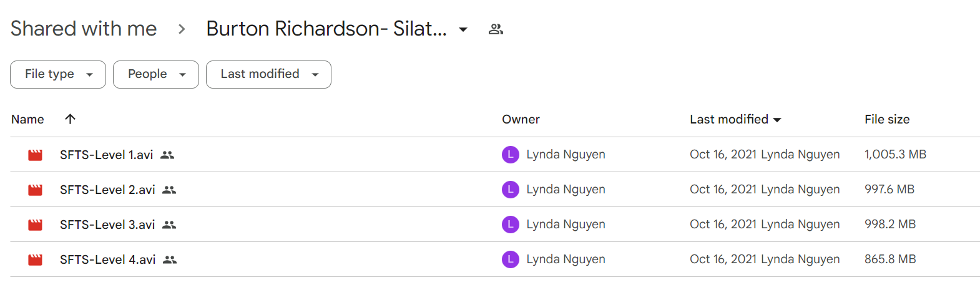Click shared folder people icon next to folder title
This screenshot has width=980, height=305.
coord(496,29)
